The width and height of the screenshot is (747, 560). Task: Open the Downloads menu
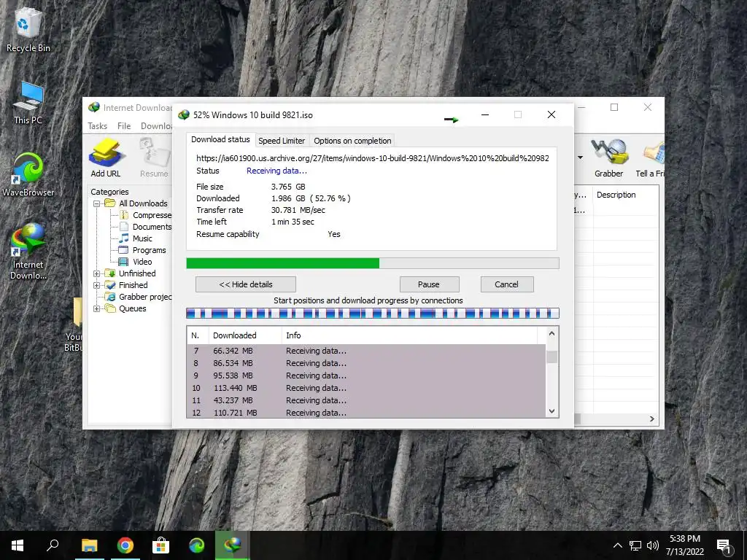pyautogui.click(x=156, y=125)
